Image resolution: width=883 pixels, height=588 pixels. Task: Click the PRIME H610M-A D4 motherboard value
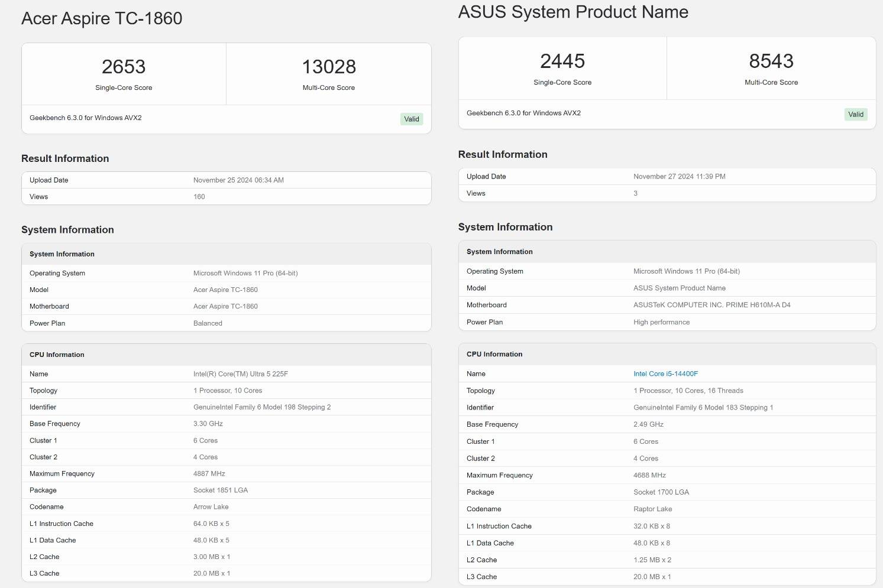pos(711,305)
